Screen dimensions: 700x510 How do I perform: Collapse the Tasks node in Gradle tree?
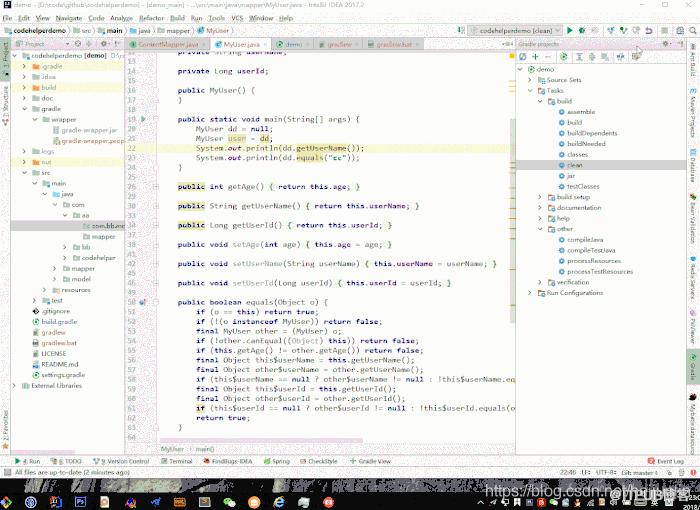pos(530,91)
